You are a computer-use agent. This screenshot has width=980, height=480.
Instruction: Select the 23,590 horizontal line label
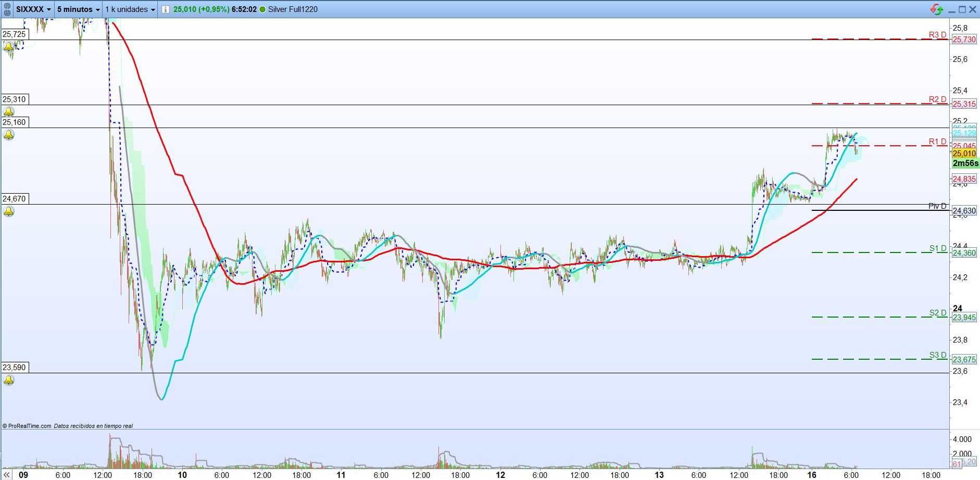[15, 368]
